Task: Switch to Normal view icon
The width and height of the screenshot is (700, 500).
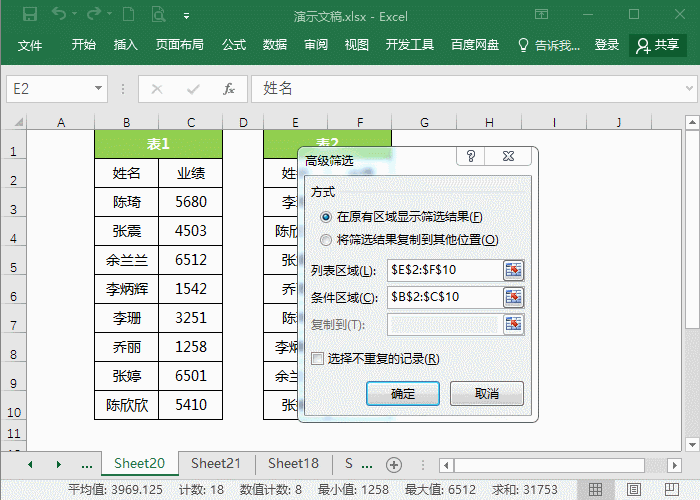Action: click(x=596, y=490)
